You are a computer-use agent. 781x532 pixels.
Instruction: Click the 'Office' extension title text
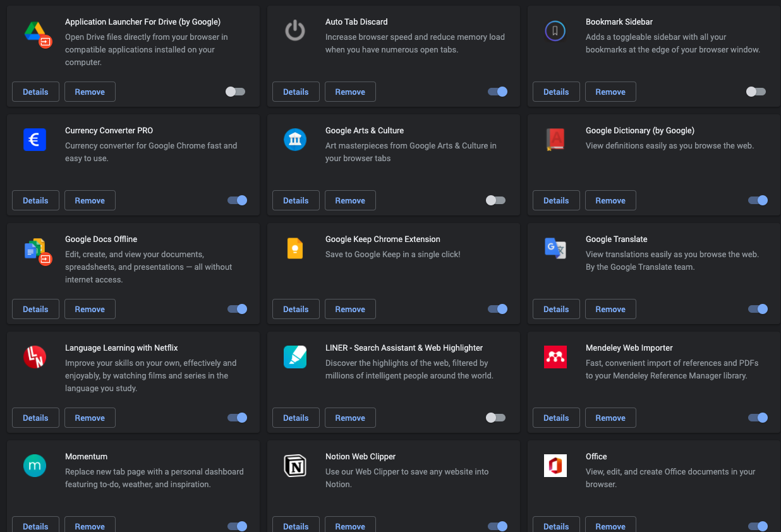click(x=596, y=456)
